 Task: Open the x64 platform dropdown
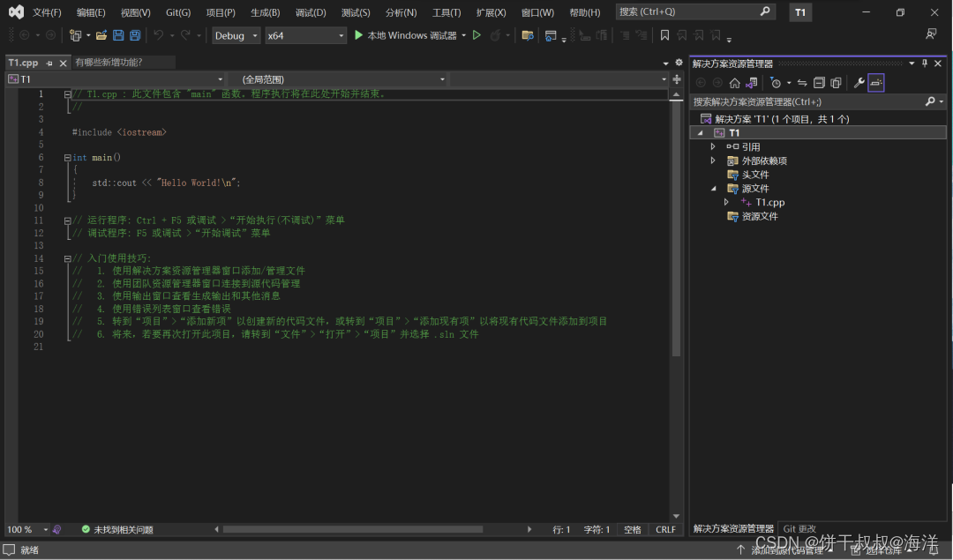(x=305, y=35)
